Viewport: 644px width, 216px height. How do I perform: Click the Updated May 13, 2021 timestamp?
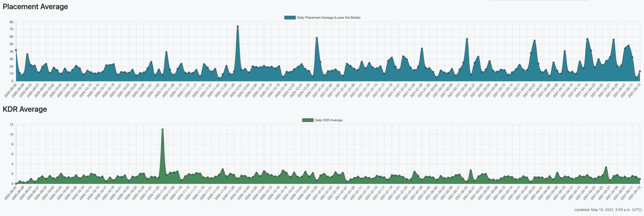click(x=608, y=210)
